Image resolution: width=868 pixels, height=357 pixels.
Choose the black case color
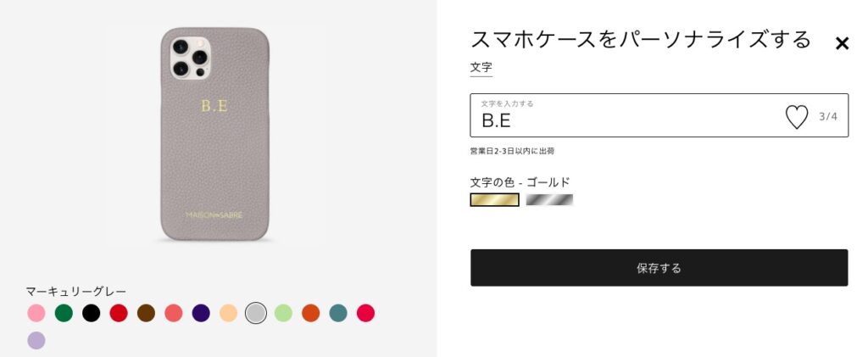click(x=92, y=313)
